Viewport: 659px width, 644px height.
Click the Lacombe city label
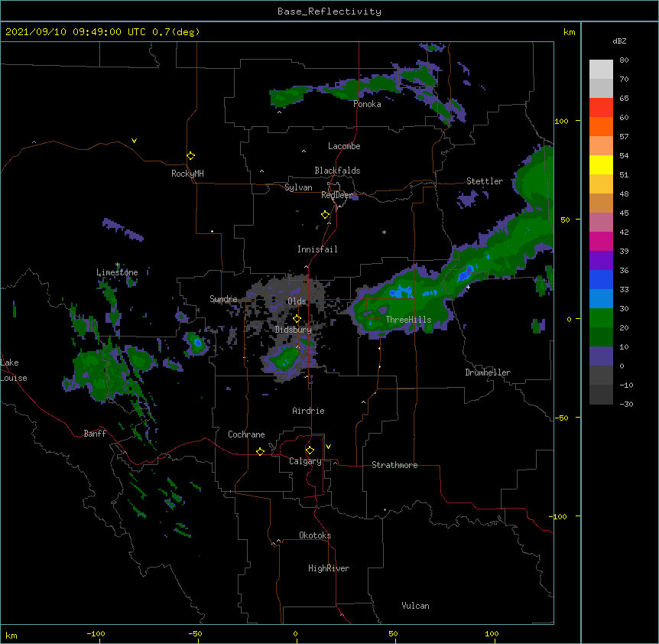[x=344, y=146]
